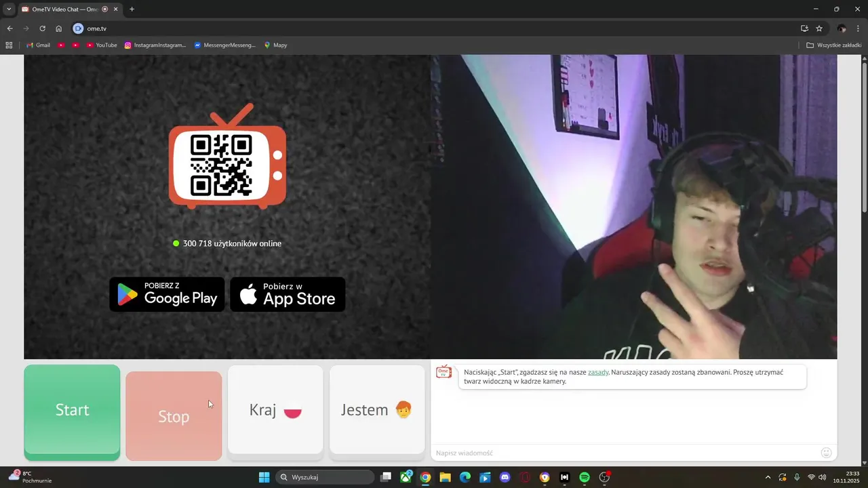The height and width of the screenshot is (488, 868).
Task: Click the ome.tv address bar
Action: click(x=434, y=28)
